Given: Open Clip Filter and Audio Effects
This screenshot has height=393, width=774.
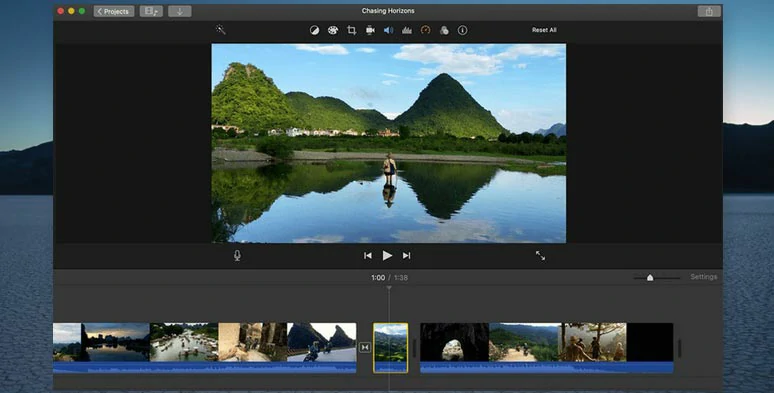Looking at the screenshot, I should 444,30.
